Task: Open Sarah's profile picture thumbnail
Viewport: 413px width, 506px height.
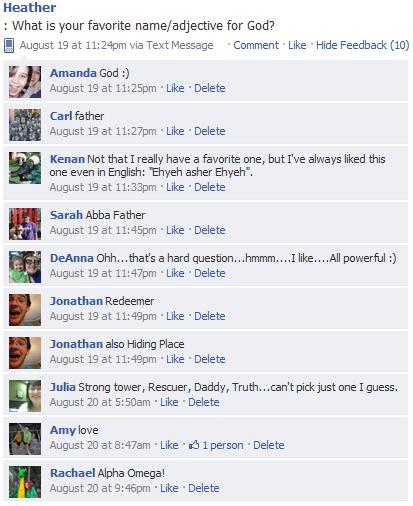Action: click(x=25, y=224)
